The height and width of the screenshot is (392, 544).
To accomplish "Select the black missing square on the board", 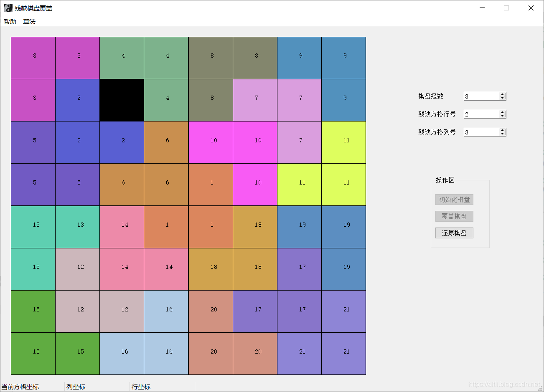I will tap(122, 100).
